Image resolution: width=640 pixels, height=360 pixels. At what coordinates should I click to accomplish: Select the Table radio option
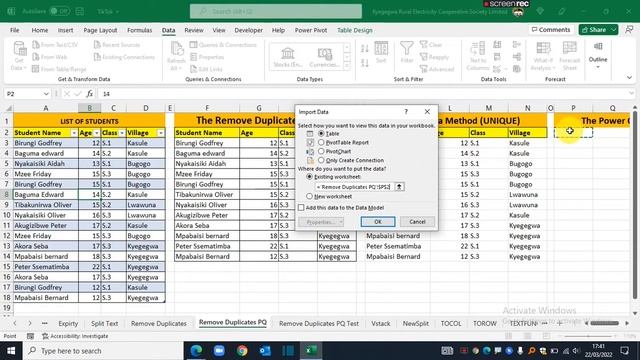tap(321, 133)
